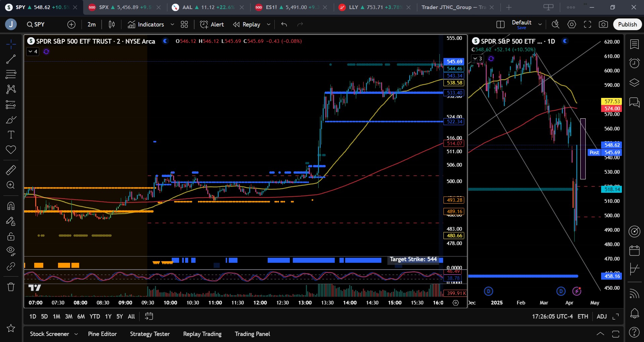Image resolution: width=644 pixels, height=342 pixels.
Task: Collapse the daily chart's indicator legend
Action: point(478,59)
